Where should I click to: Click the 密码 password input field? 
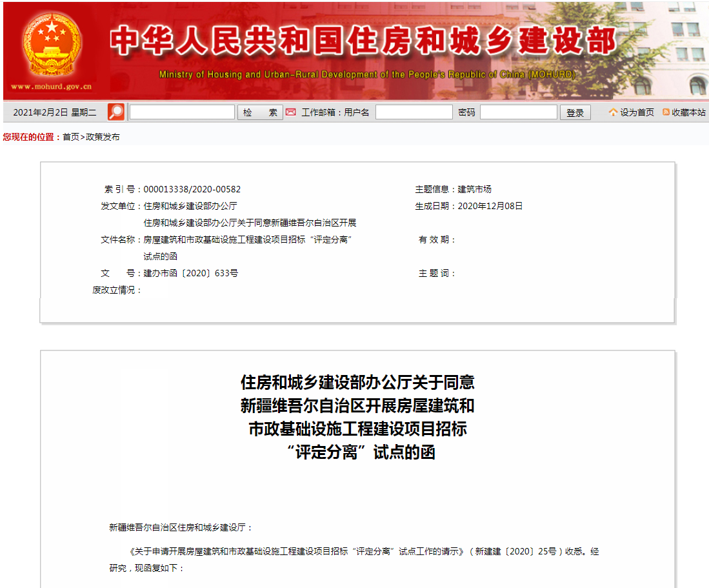(519, 111)
